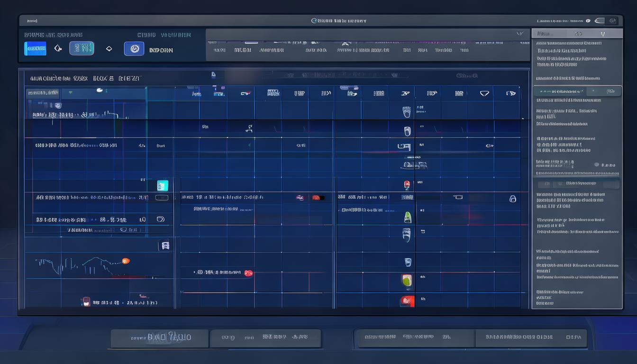Viewport: 637px width, 364px height.
Task: Select the rightmost tab in the bottom bar
Action: pos(531,338)
